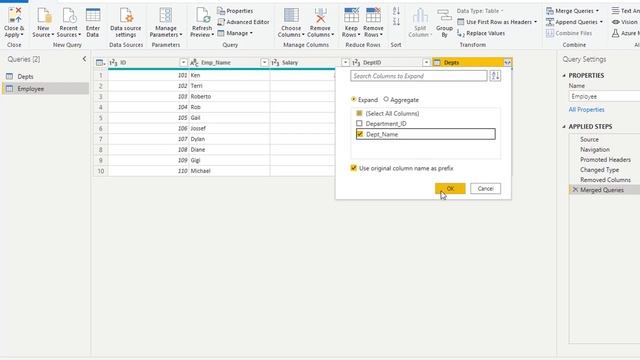Open the DeptID column filter dropdown
640x360 pixels.
(x=426, y=62)
